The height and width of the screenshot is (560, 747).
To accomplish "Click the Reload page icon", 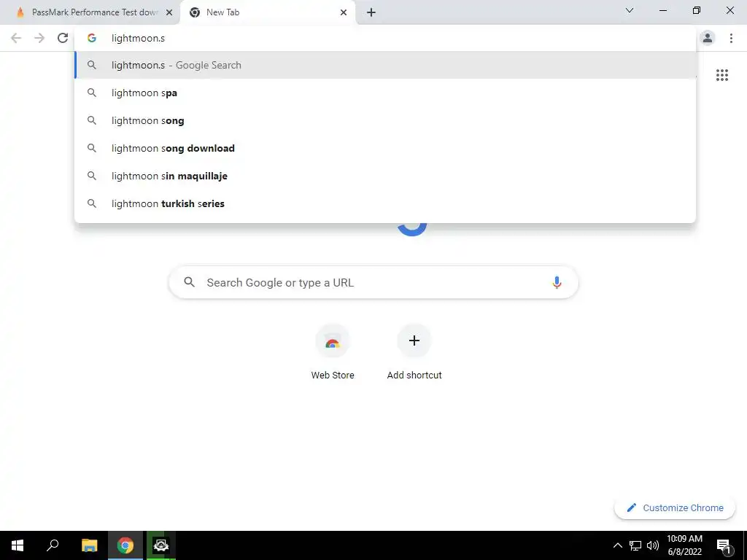I will click(63, 38).
